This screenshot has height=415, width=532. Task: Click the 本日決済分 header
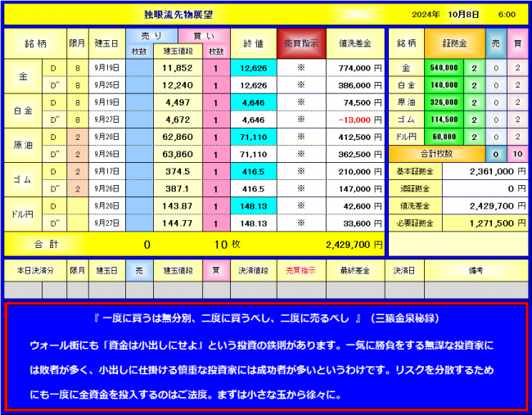point(35,270)
